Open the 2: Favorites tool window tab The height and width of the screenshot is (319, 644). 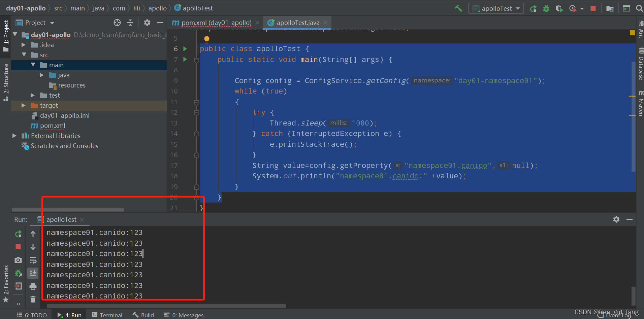pos(6,284)
